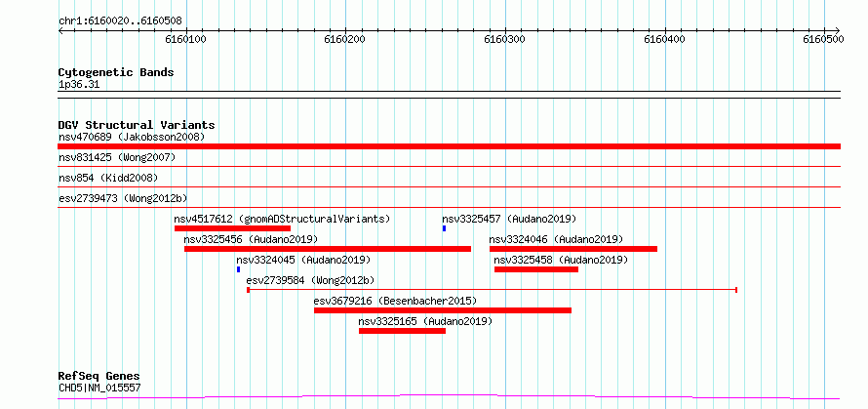Open nsv3325458 (Audano2019) label
This screenshot has width=868, height=409.
click(561, 260)
